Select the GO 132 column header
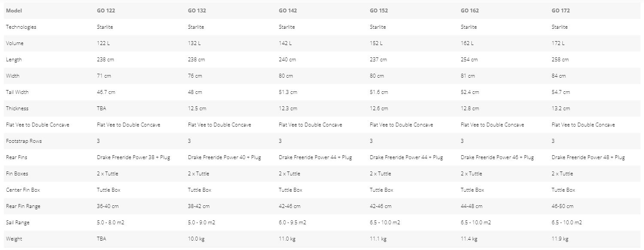This screenshot has height=250, width=644. point(197,11)
